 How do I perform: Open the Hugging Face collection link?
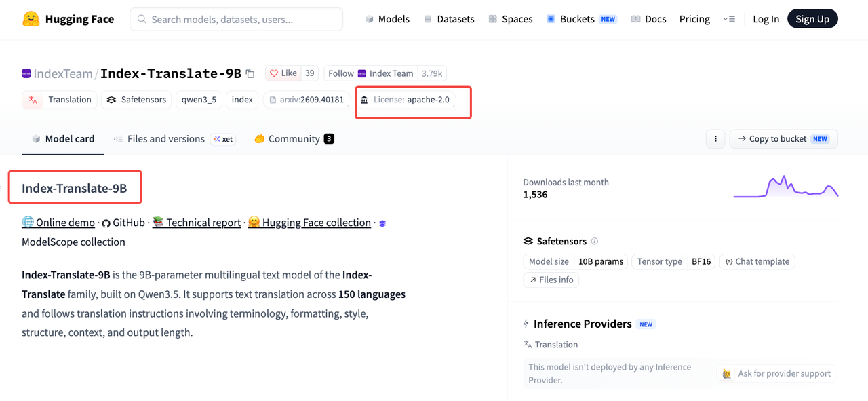[x=309, y=223]
